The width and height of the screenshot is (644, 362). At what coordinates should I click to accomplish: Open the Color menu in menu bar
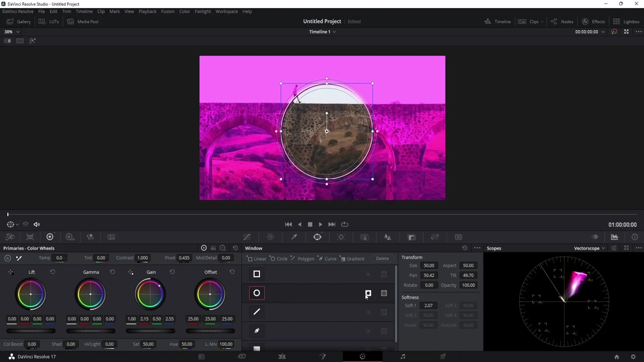(x=185, y=11)
